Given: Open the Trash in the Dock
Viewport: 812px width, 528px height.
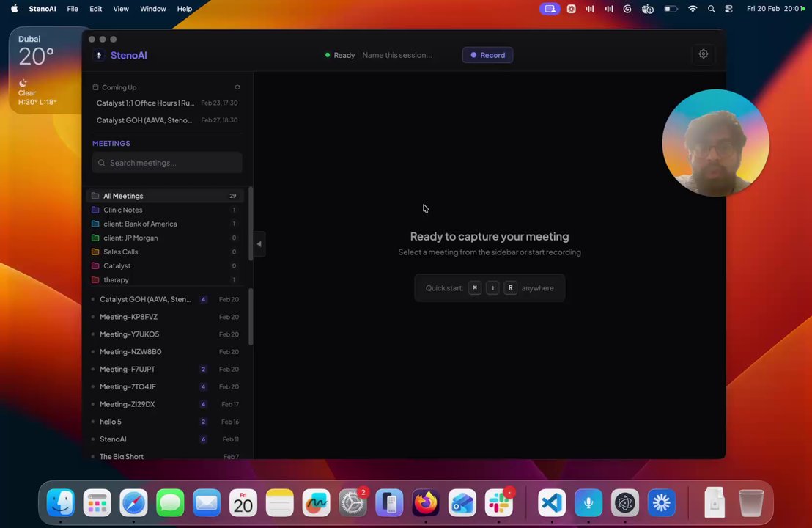Looking at the screenshot, I should pyautogui.click(x=751, y=502).
